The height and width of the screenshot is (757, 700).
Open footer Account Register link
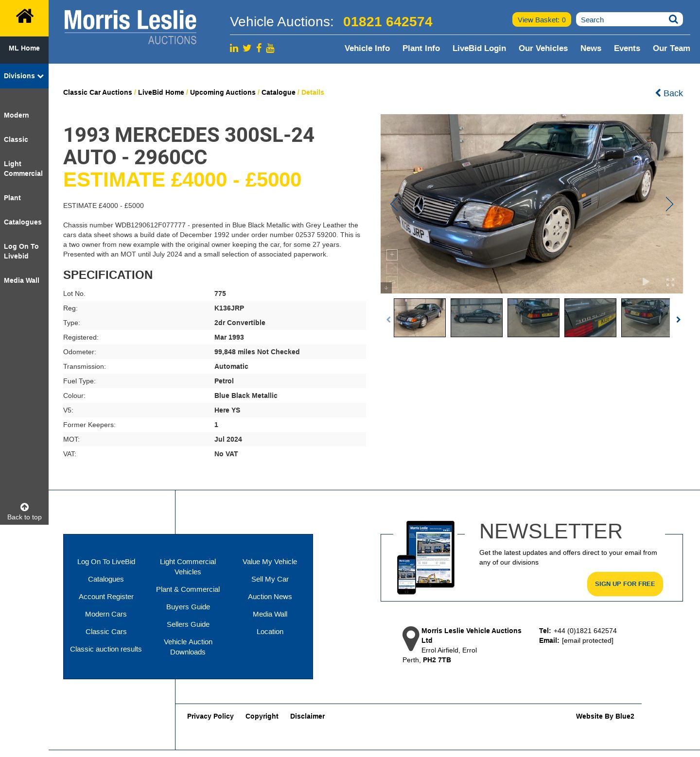click(106, 597)
